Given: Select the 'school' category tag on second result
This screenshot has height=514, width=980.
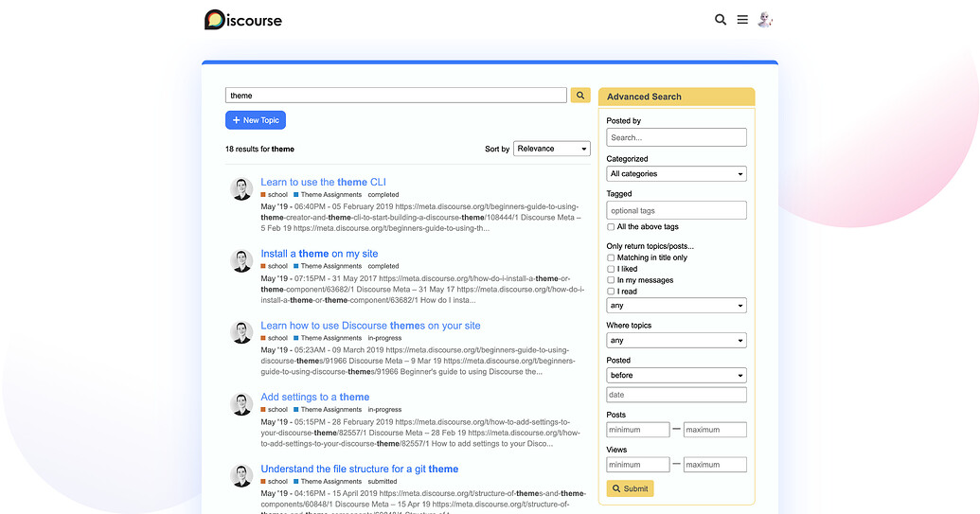Looking at the screenshot, I should pos(276,266).
